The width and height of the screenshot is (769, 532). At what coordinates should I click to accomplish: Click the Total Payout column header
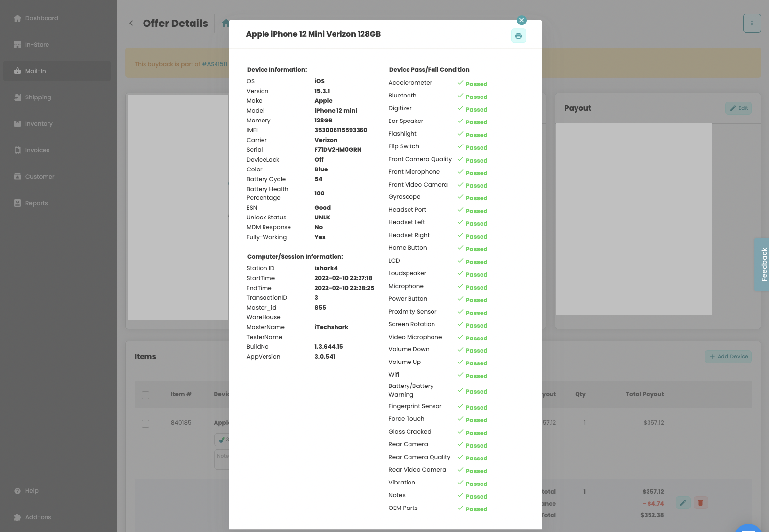pos(645,394)
